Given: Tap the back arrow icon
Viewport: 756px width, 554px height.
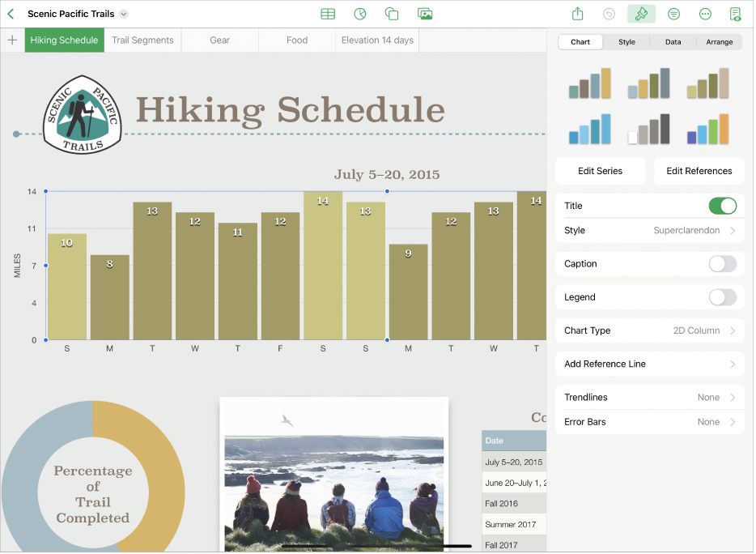Looking at the screenshot, I should point(11,14).
